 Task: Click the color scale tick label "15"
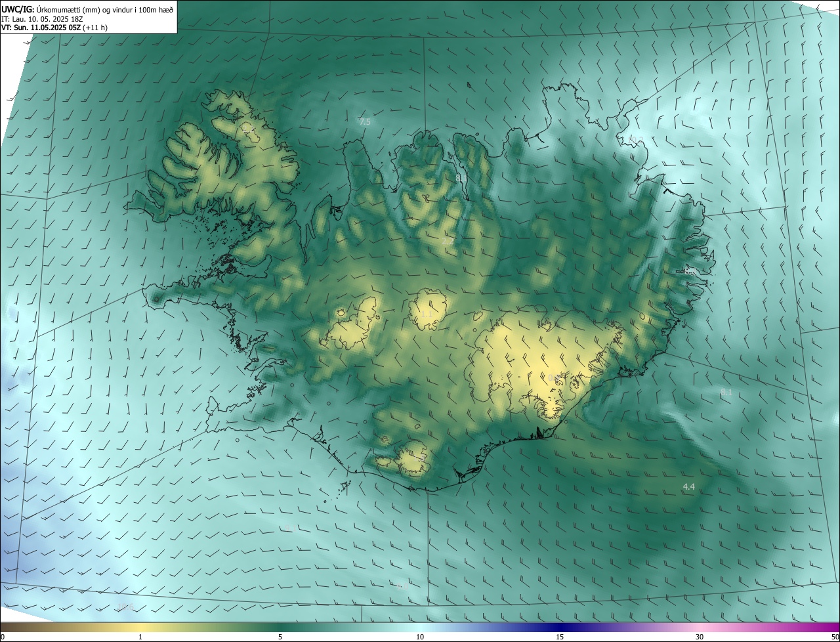point(560,637)
